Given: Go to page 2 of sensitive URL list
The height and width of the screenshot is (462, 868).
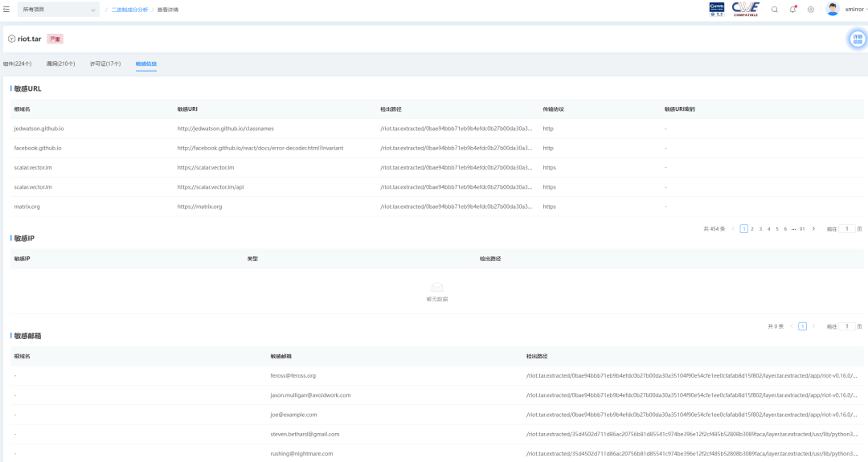Looking at the screenshot, I should click(x=751, y=228).
